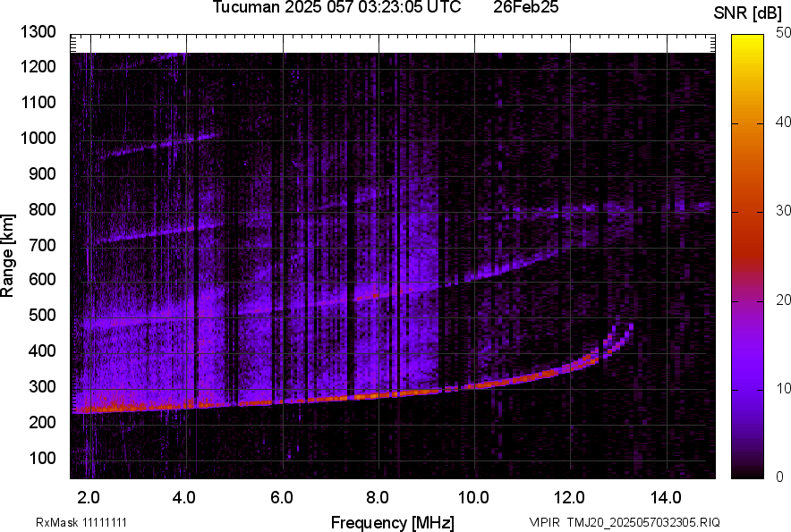Screen dimensions: 791x532
Task: Click the 'Tucuman 2025 057 03:23:05 UTC' title
Action: tap(336, 8)
